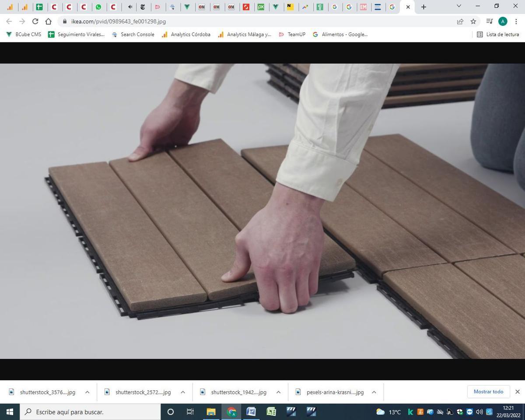This screenshot has height=420, width=525.
Task: Bookmark the page with the star icon
Action: pos(473,21)
